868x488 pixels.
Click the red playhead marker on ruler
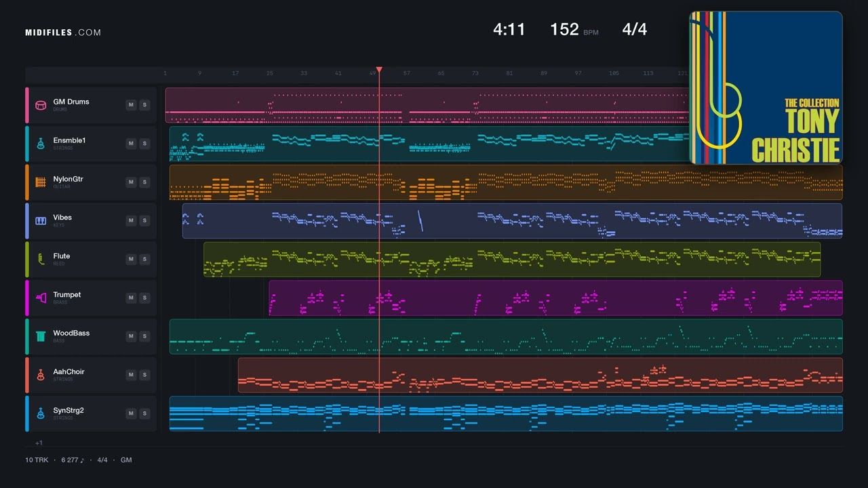click(x=379, y=70)
